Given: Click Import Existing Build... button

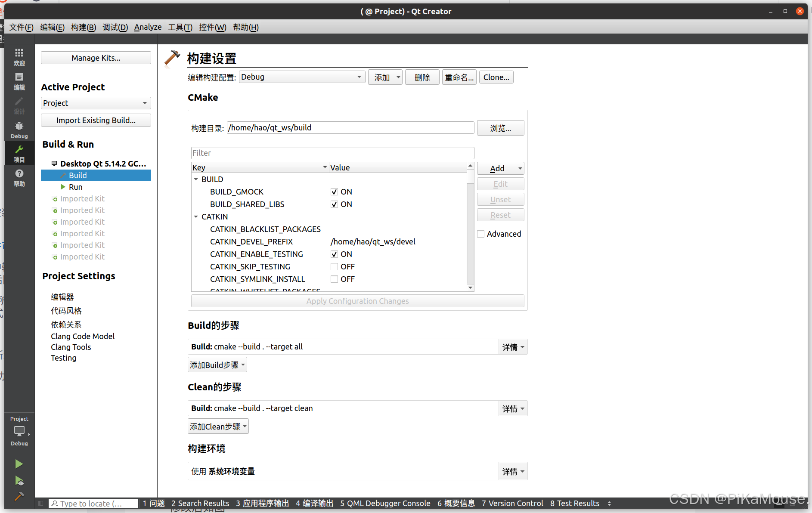Looking at the screenshot, I should coord(96,120).
